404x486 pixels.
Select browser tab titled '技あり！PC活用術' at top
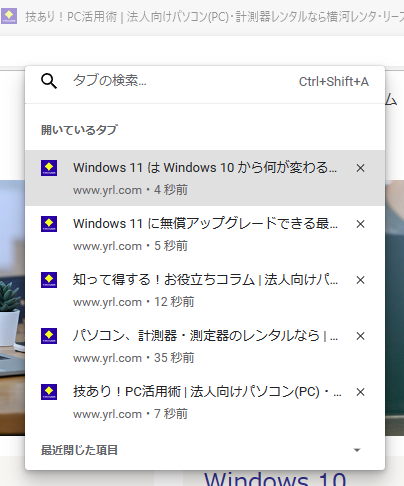(x=202, y=17)
